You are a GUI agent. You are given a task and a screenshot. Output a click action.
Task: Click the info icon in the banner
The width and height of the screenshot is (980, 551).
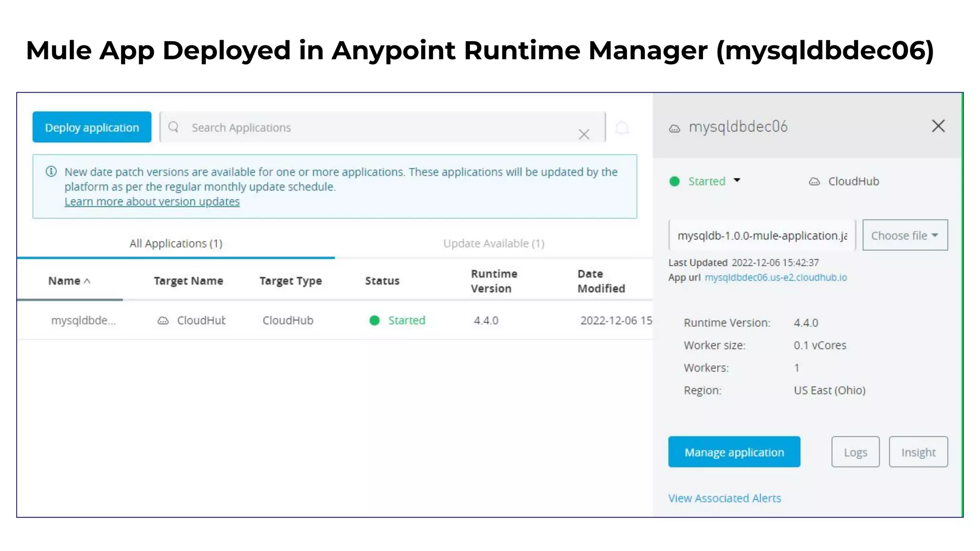point(51,172)
